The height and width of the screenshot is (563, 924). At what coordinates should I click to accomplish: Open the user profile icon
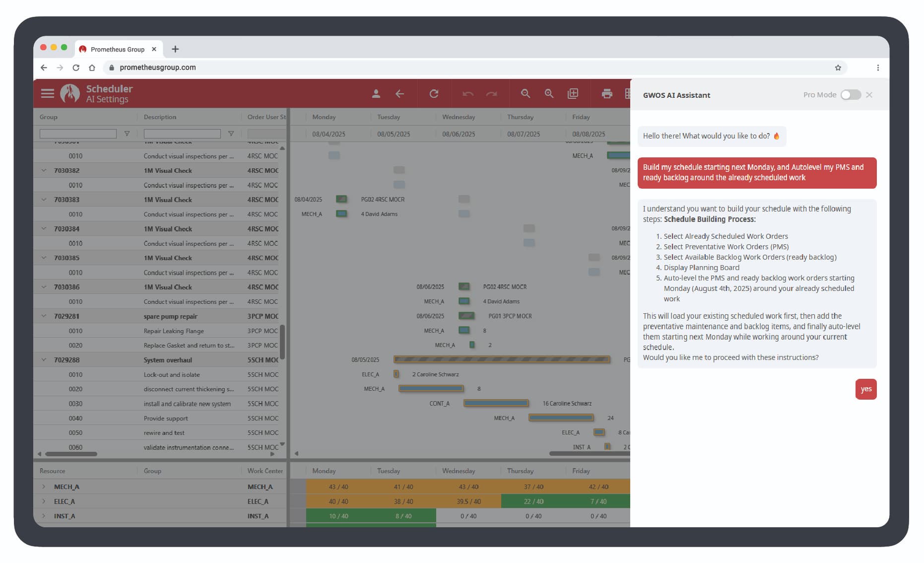[376, 93]
